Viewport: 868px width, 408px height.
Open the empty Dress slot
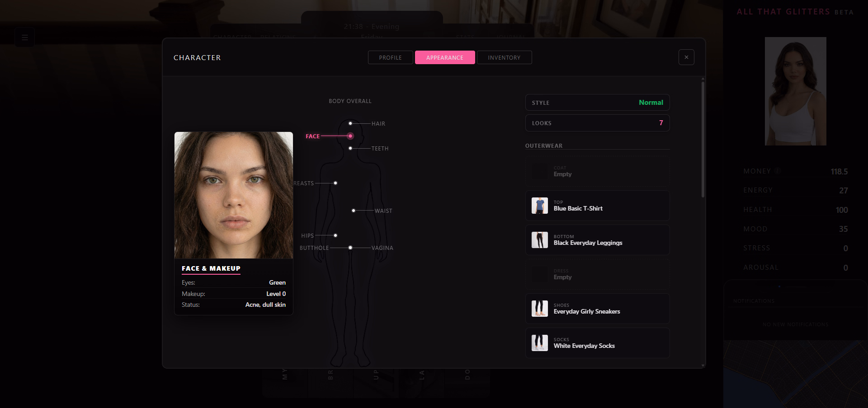(597, 274)
